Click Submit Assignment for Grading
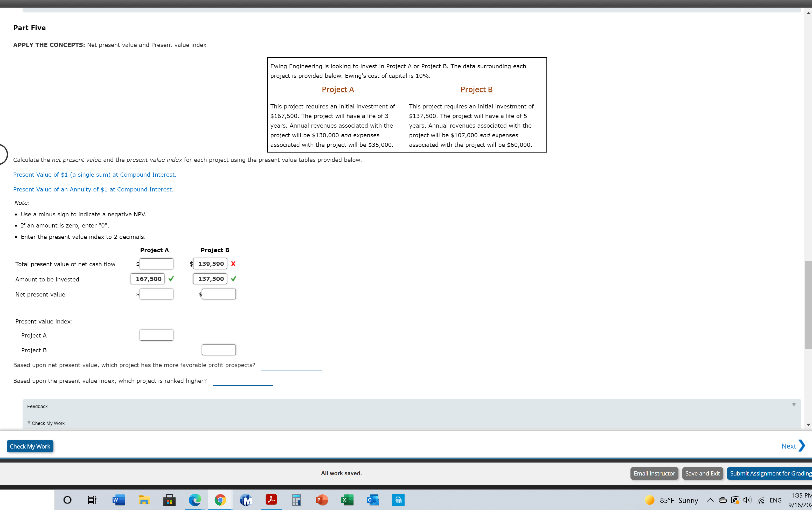Viewport: 812px width, 510px height. pyautogui.click(x=770, y=473)
